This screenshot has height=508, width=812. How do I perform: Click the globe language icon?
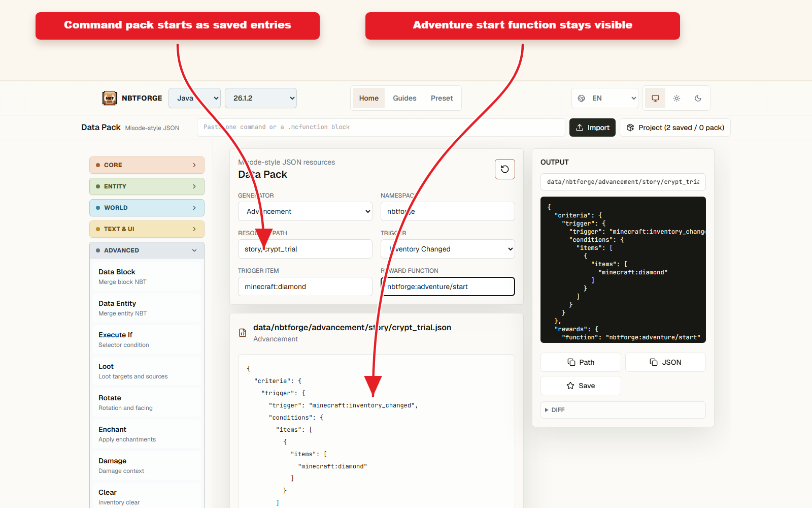[582, 98]
